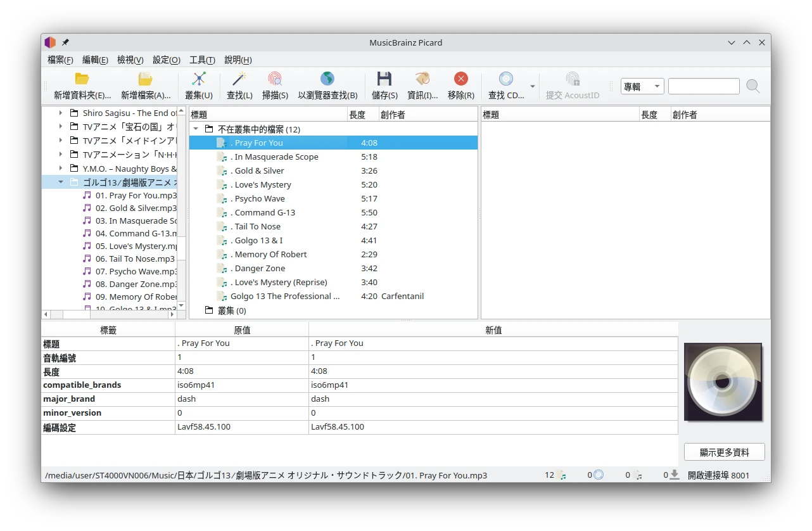This screenshot has height=531, width=812.
Task: Click the Lookup magic wand icon
Action: tap(239, 79)
